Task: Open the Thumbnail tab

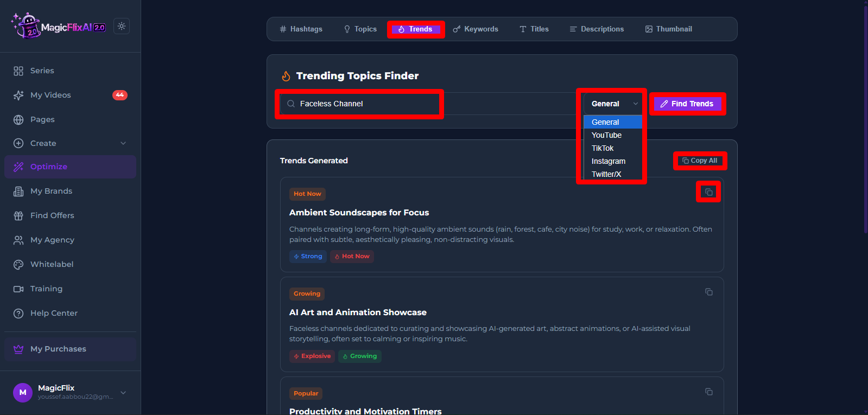Action: (x=669, y=29)
